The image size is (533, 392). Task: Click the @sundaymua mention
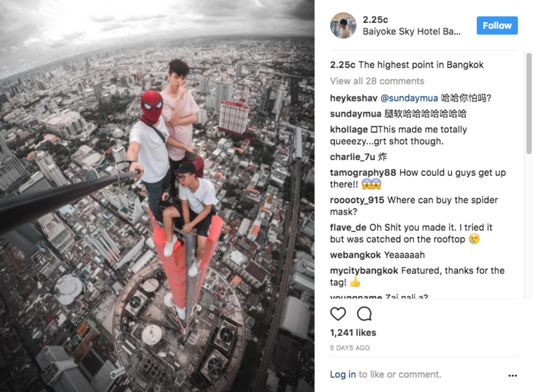[x=409, y=98]
